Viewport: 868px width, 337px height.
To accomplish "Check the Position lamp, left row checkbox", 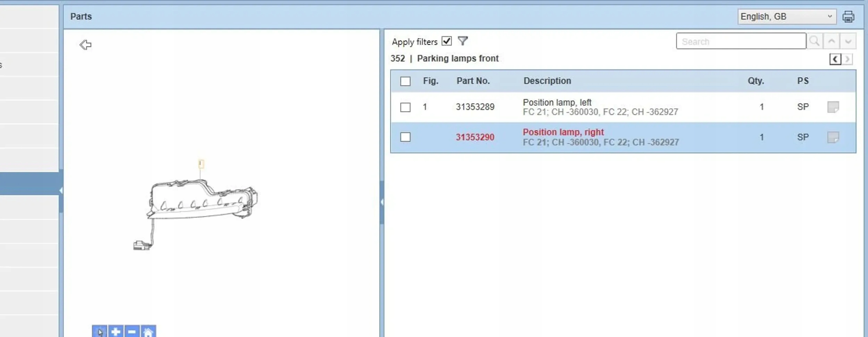I will (405, 107).
